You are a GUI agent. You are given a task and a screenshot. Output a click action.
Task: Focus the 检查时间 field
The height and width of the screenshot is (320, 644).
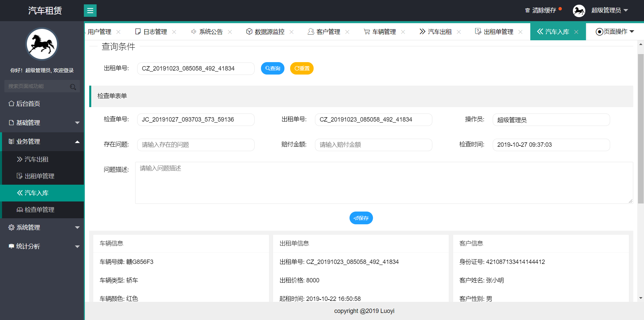(x=551, y=145)
